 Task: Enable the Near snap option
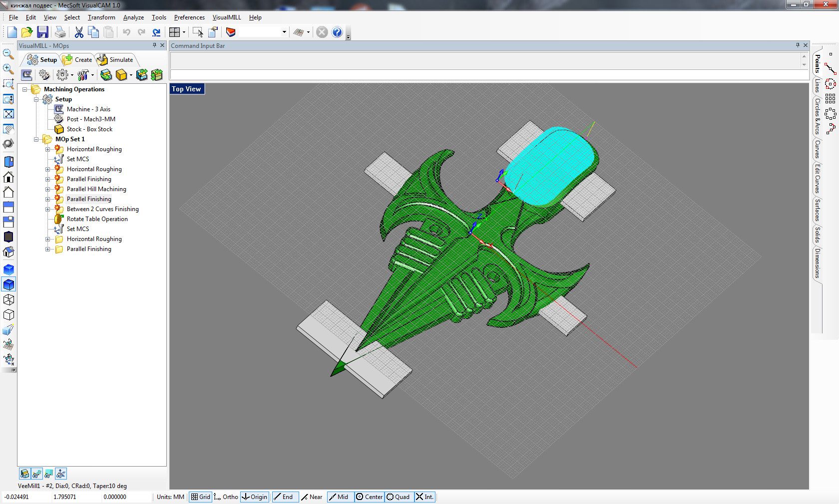[312, 497]
